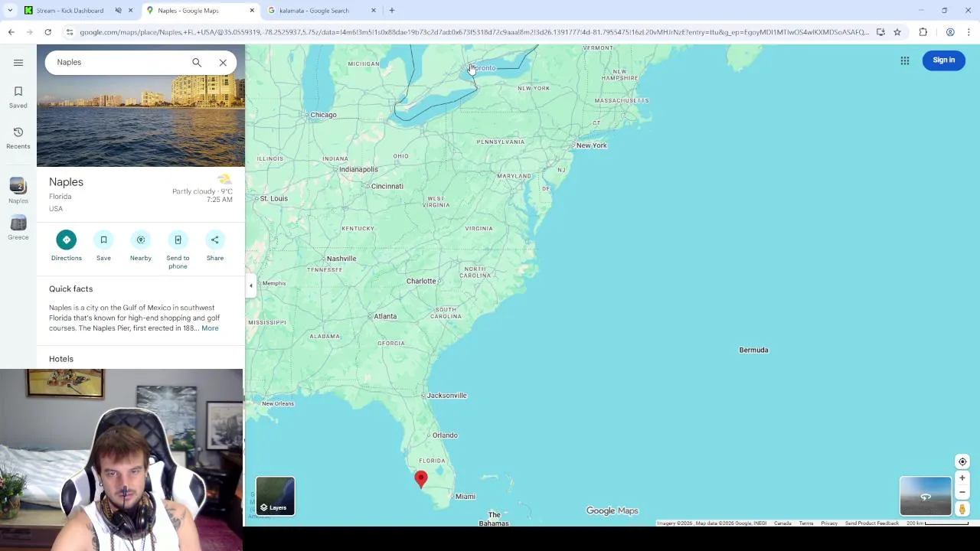Click the Atlanta label on map

point(385,316)
